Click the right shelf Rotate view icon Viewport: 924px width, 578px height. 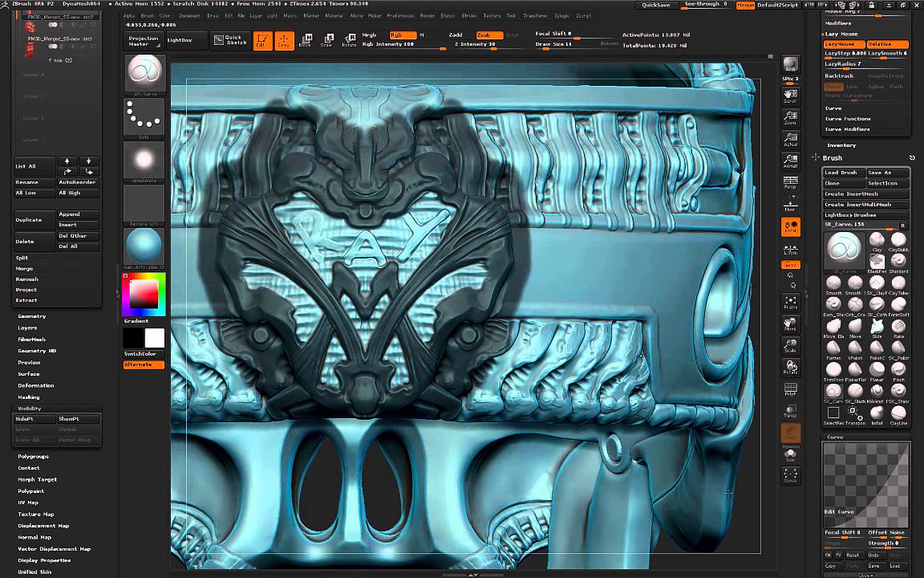pos(790,368)
